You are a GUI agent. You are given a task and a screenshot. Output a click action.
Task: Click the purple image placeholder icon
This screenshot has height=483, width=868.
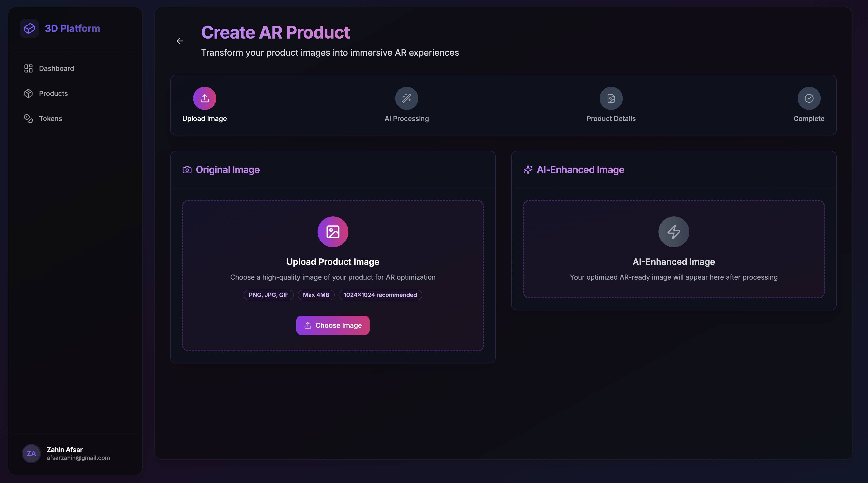(332, 232)
